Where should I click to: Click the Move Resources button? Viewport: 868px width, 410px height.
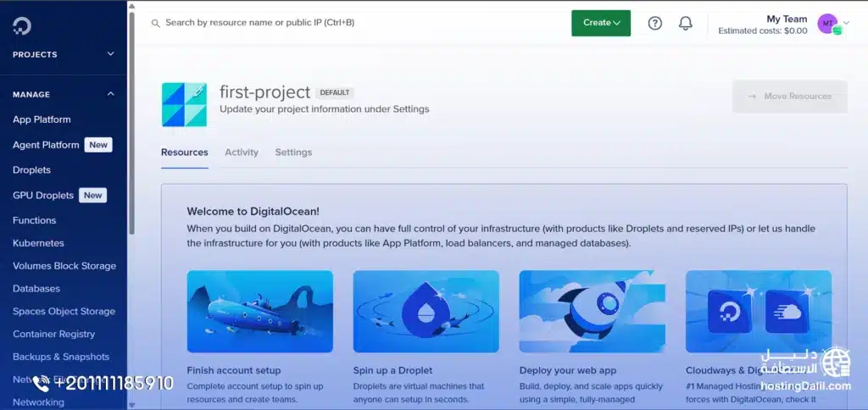coord(789,97)
